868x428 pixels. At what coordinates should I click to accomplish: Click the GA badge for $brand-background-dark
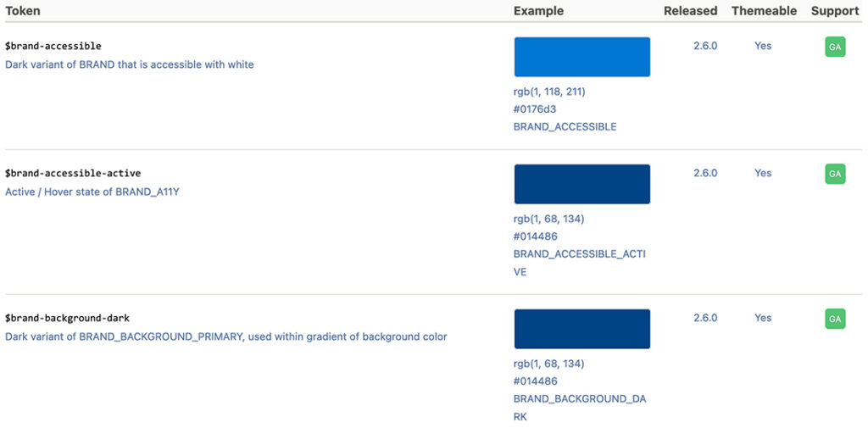(835, 319)
